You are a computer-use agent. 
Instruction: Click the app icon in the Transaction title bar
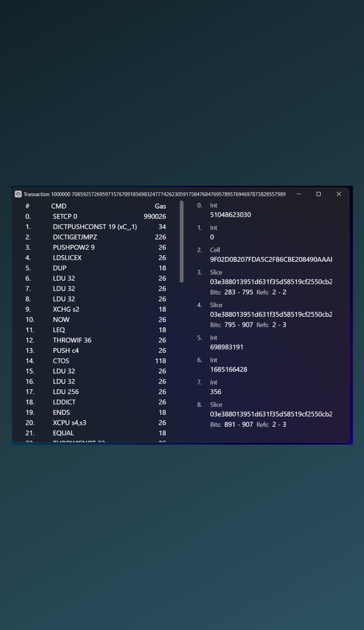[18, 194]
